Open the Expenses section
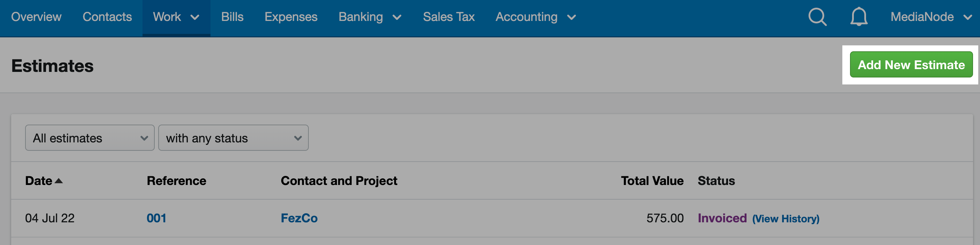This screenshot has width=980, height=245. pos(291,17)
